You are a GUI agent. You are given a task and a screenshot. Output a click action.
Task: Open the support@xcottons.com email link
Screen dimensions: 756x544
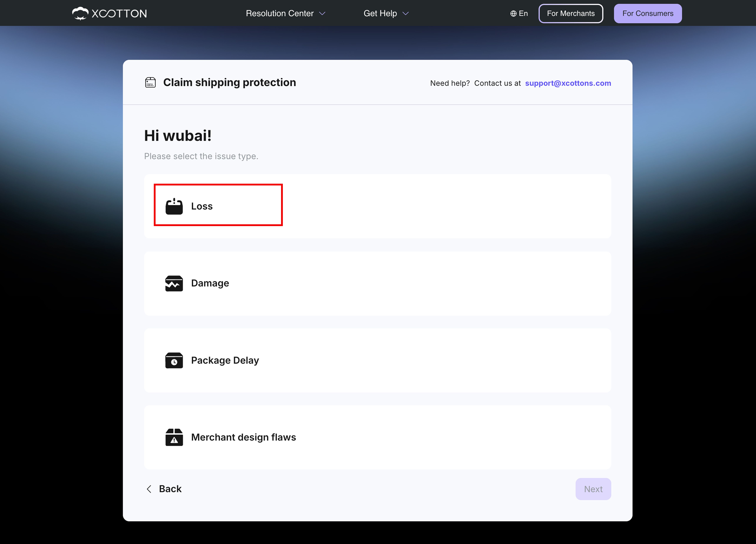tap(568, 83)
